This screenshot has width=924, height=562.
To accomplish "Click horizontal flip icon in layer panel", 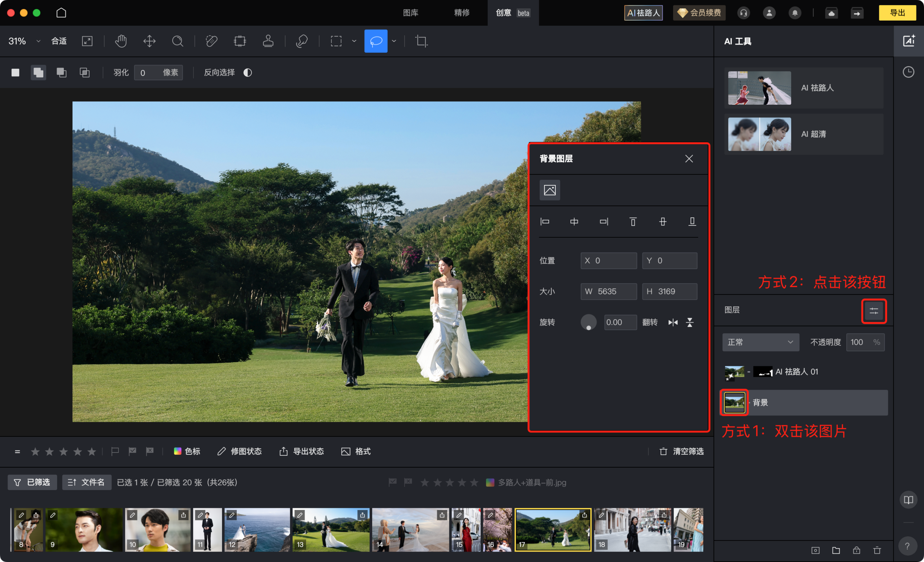I will (x=673, y=322).
